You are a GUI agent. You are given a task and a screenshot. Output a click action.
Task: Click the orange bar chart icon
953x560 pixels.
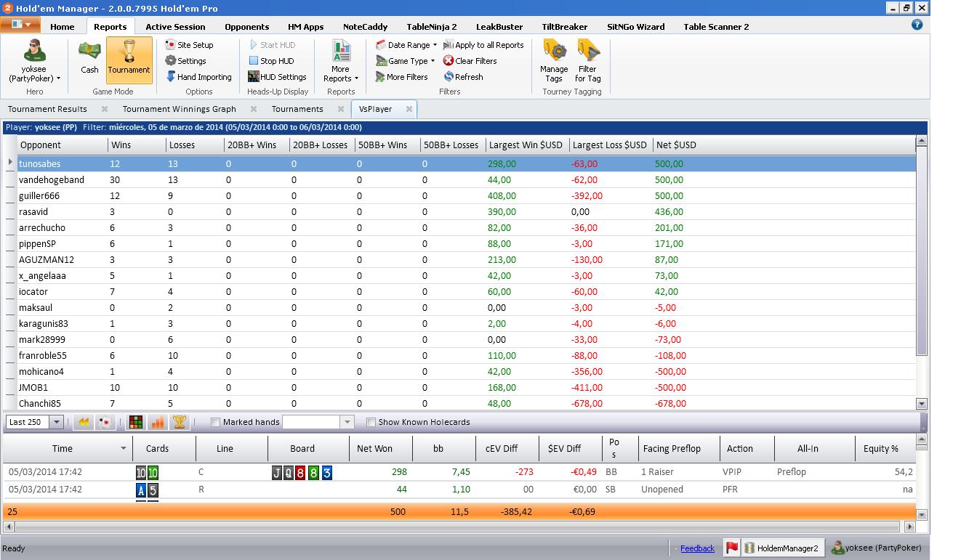point(157,422)
